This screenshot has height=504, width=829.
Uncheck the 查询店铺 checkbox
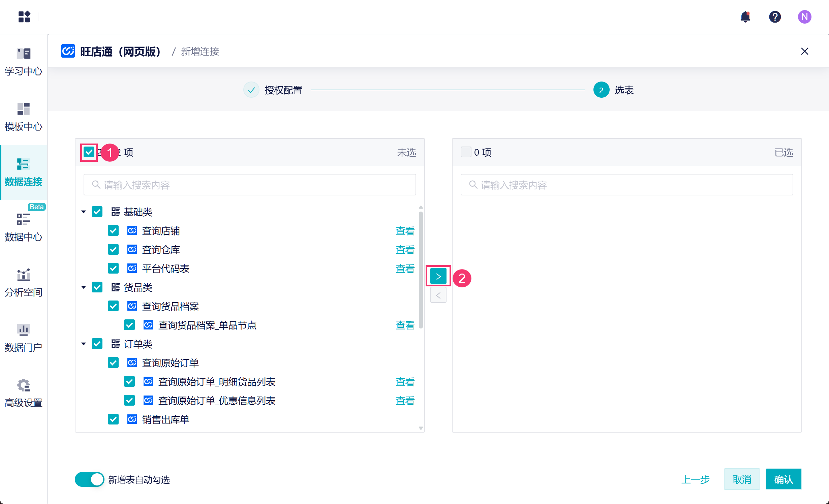tap(113, 231)
